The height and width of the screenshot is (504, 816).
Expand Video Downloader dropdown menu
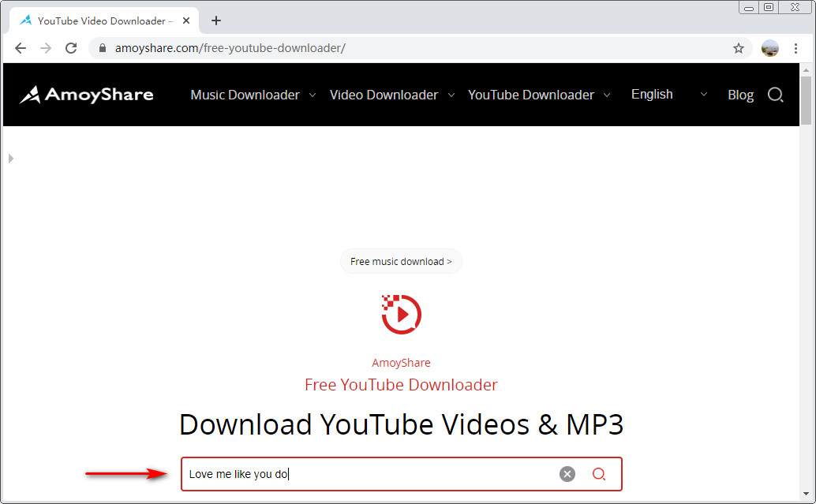click(392, 95)
